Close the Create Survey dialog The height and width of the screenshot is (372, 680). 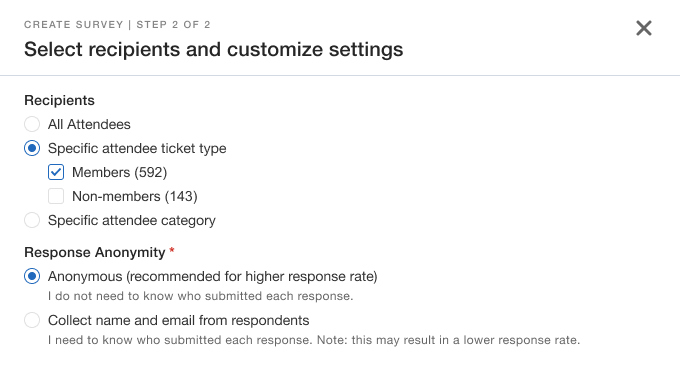point(644,28)
